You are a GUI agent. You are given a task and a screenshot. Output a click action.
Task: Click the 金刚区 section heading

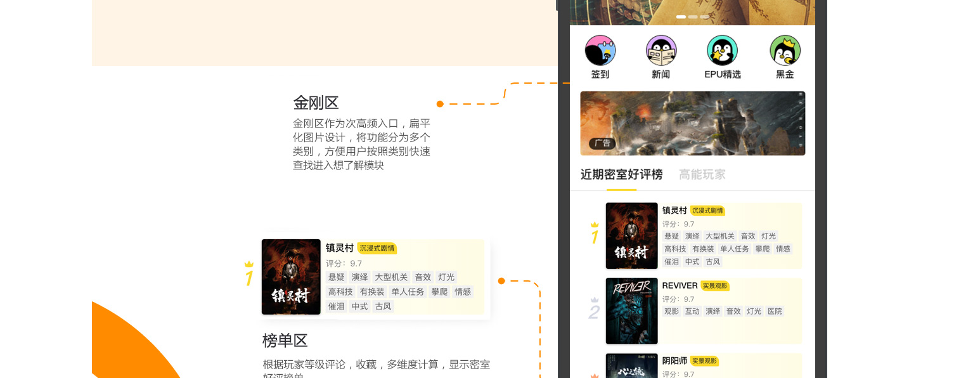[x=316, y=103]
